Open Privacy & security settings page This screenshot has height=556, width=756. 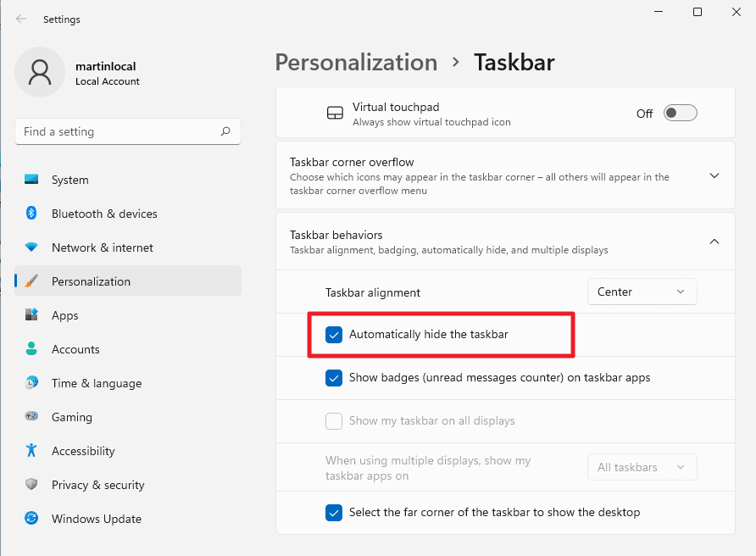pos(97,485)
